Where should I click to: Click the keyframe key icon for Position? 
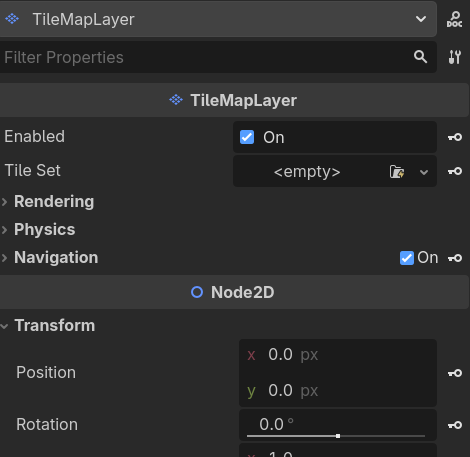click(455, 373)
